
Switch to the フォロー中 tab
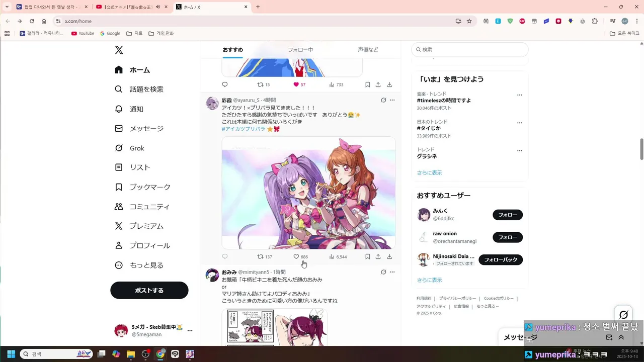(x=300, y=50)
